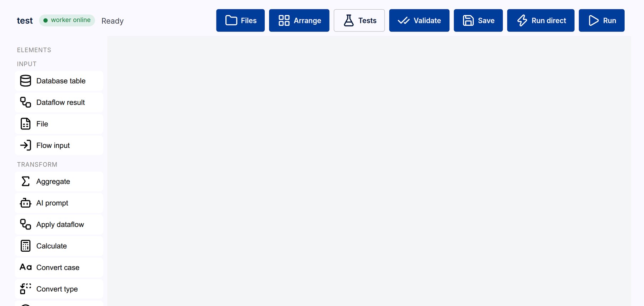Click the Arrange label to auto-layout
Viewport: 644px width, 306px height.
point(307,21)
